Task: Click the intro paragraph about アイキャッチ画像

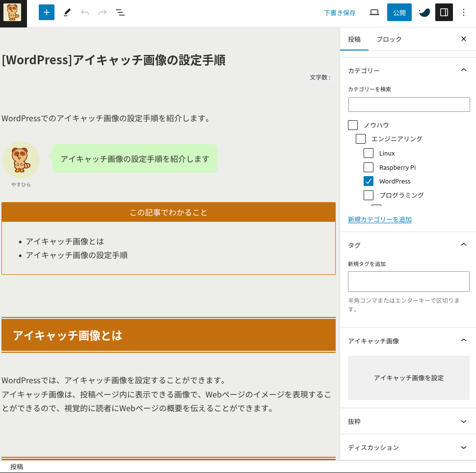Action: (x=106, y=118)
